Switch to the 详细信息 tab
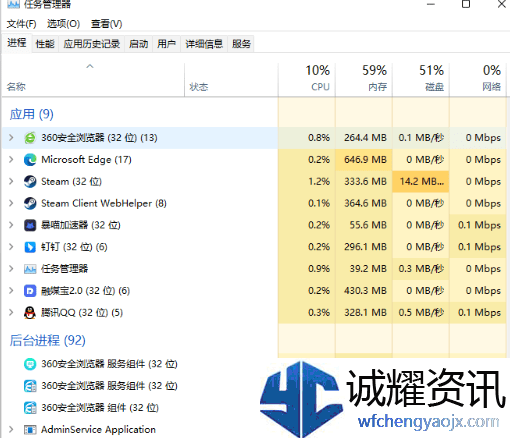Screen dimensions: 510x438 204,44
